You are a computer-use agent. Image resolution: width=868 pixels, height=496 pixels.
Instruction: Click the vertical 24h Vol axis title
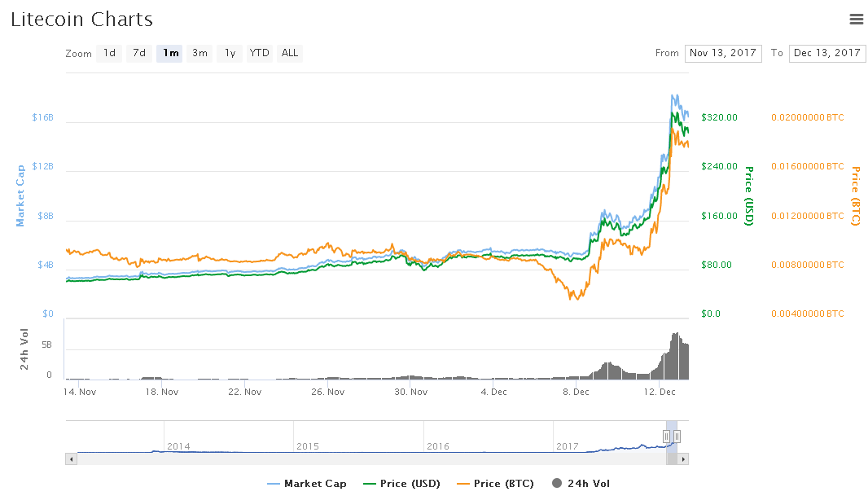pyautogui.click(x=24, y=349)
